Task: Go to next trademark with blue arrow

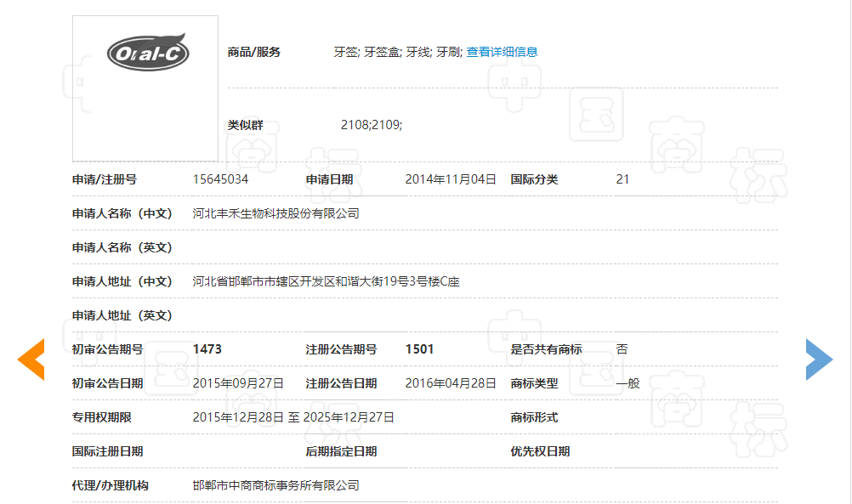Action: (820, 359)
